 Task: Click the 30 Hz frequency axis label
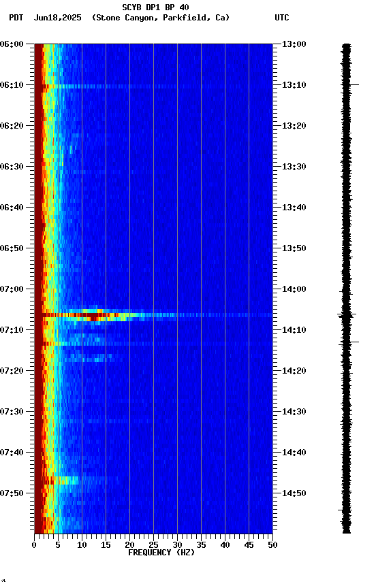177,545
